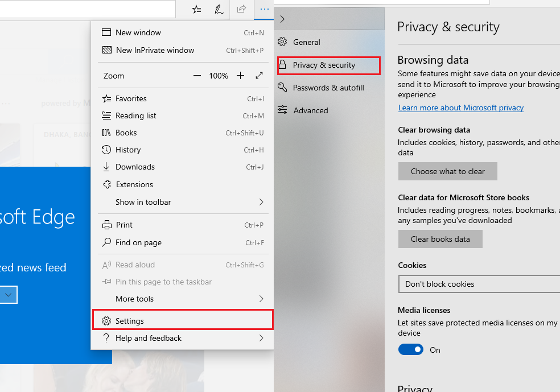Choose Print from the menu
This screenshot has height=392, width=560.
click(183, 225)
